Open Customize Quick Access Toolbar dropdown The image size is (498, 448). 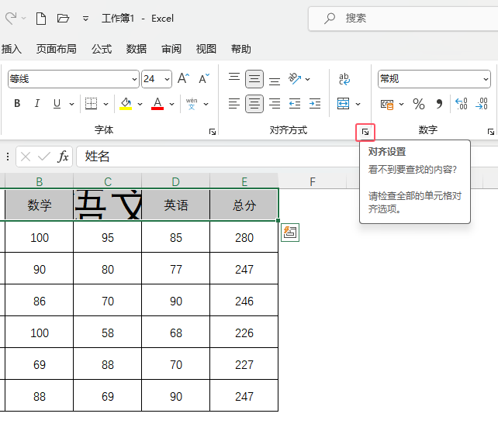point(85,19)
